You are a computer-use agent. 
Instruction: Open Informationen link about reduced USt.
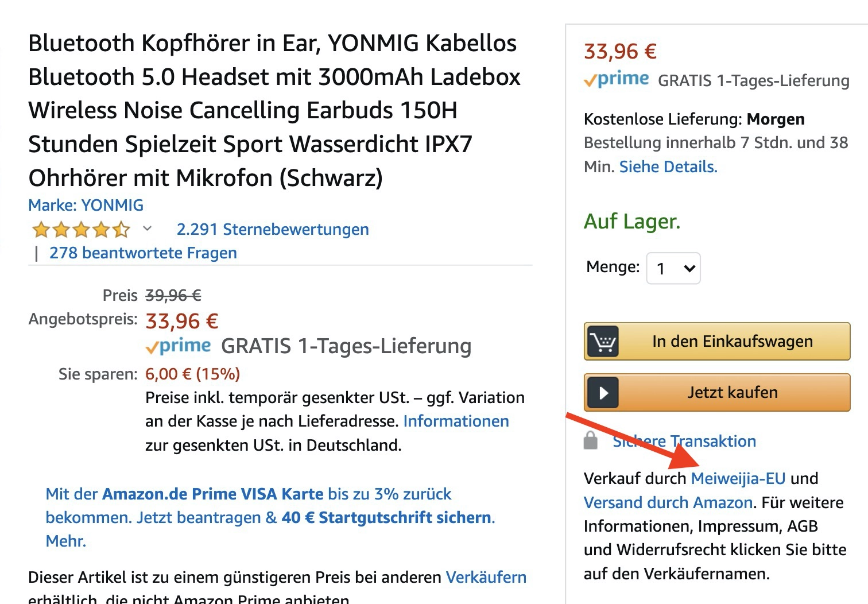click(456, 421)
